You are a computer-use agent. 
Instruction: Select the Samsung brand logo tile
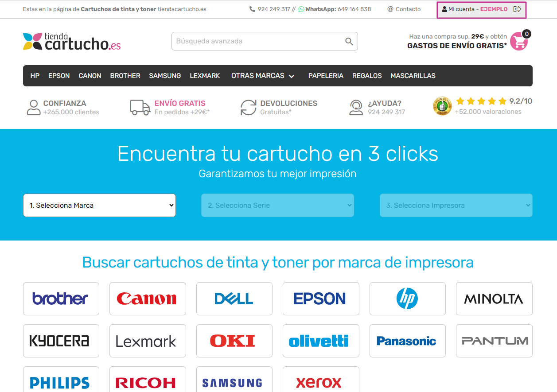[234, 380]
